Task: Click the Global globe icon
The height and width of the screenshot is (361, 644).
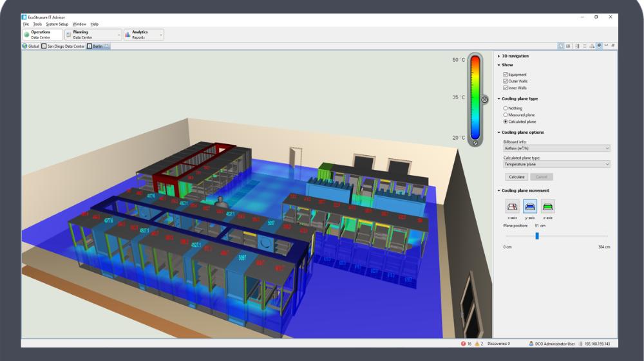Action: point(24,46)
